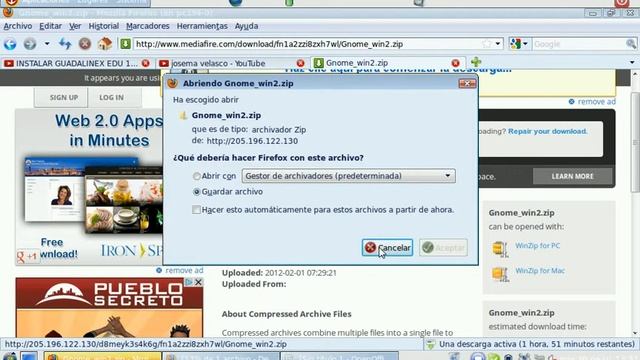Open the Herramientas menu
Viewport: 640px width, 360px height.
pyautogui.click(x=202, y=26)
